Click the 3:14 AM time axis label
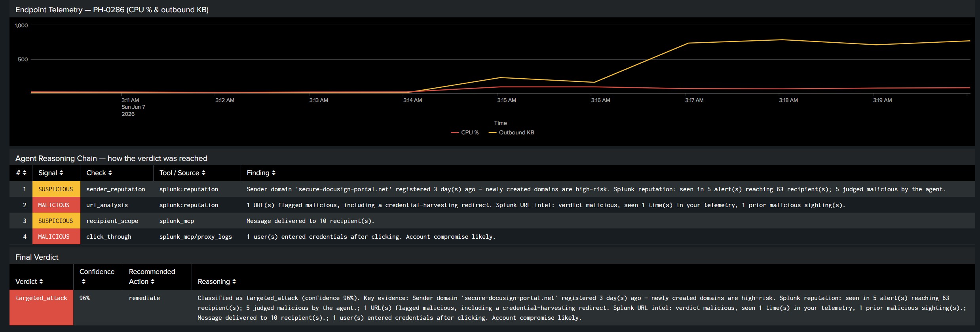This screenshot has height=332, width=980. (412, 100)
